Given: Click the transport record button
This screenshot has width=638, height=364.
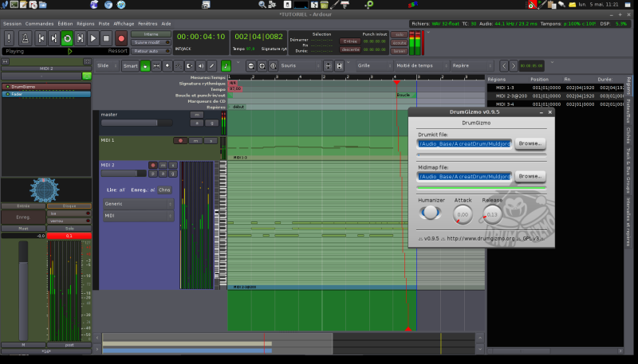Looking at the screenshot, I should pyautogui.click(x=121, y=37).
